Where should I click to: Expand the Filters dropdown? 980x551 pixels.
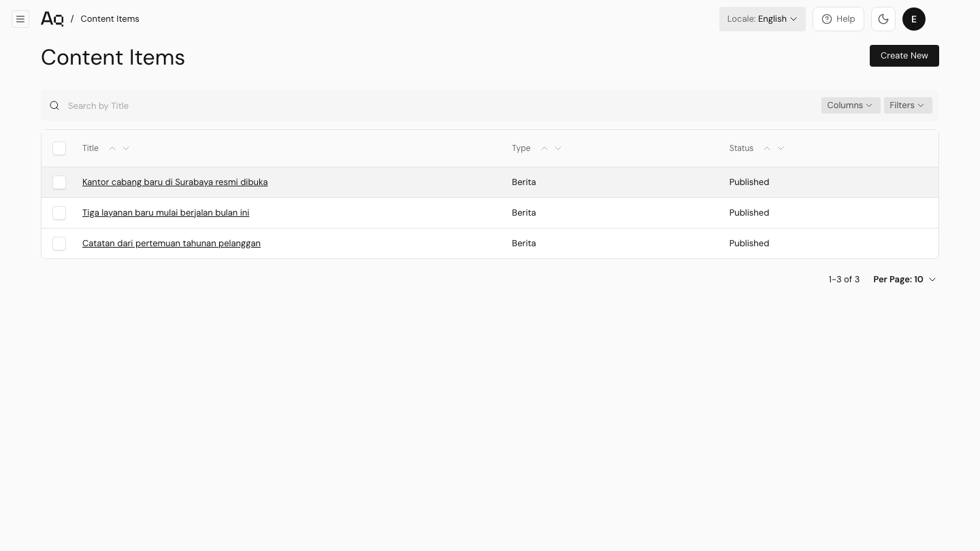[x=908, y=105]
